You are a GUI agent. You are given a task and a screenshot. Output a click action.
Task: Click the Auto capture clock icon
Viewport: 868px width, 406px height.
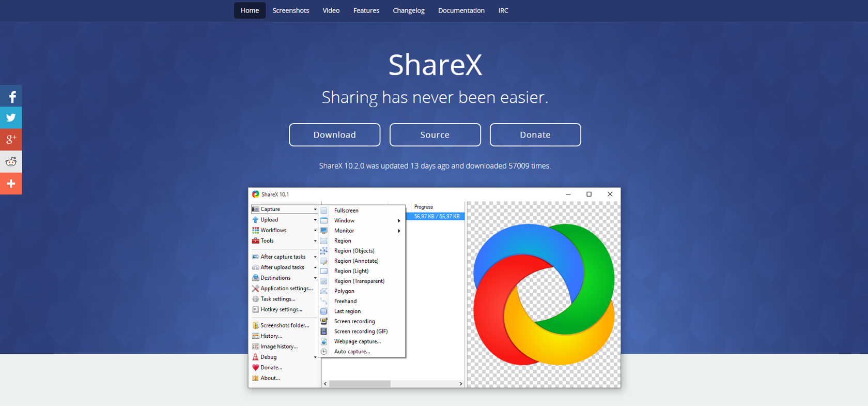324,352
